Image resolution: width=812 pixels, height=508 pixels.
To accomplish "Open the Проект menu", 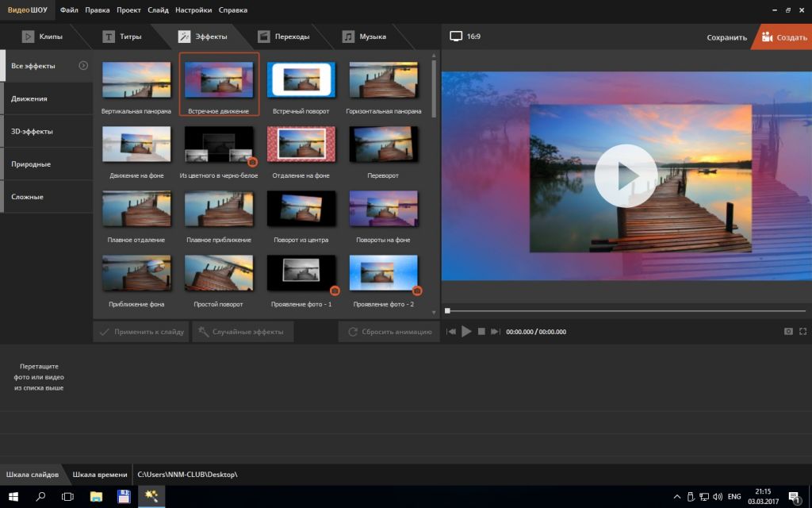I will point(128,10).
